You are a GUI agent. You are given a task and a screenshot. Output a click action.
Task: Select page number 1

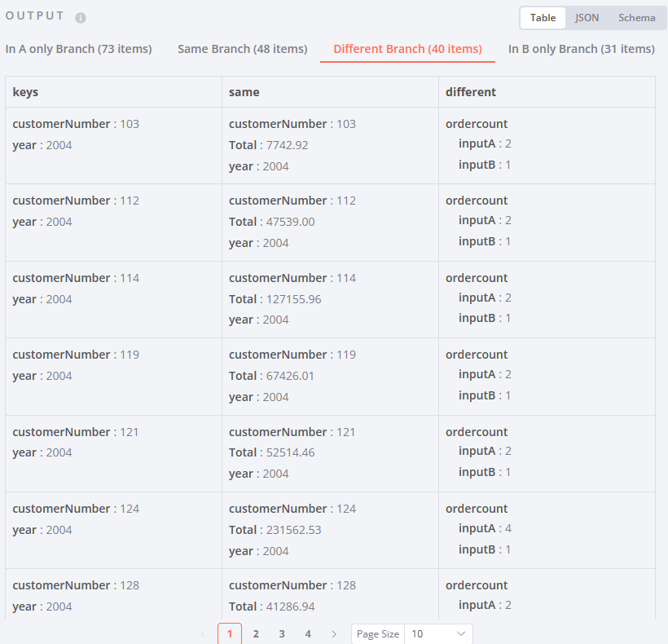point(229,633)
